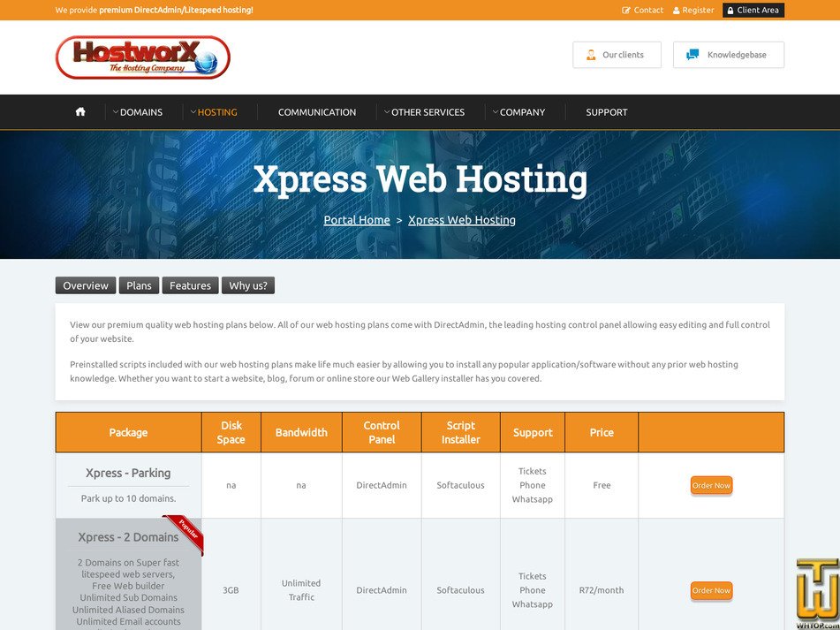Click the Our clients person icon
The height and width of the screenshot is (630, 840).
591,55
